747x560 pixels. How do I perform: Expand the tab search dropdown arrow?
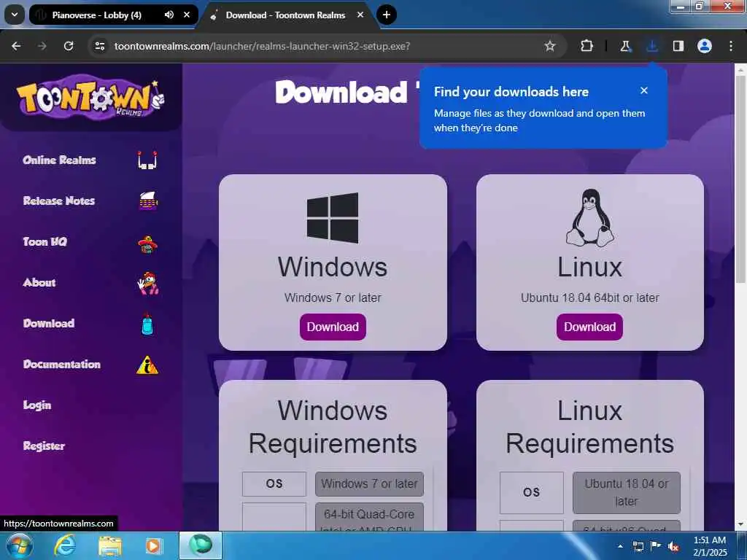pos(15,15)
